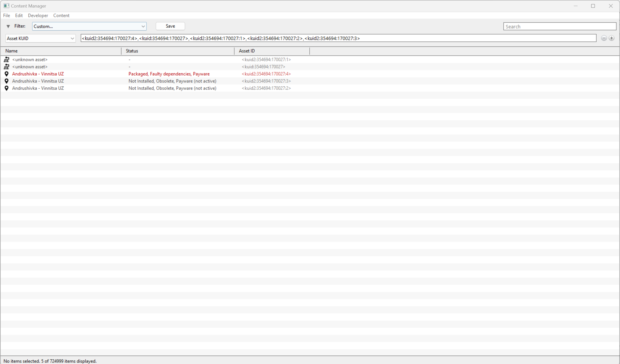The image size is (620, 364).
Task: Click the Search input field
Action: [x=559, y=27]
